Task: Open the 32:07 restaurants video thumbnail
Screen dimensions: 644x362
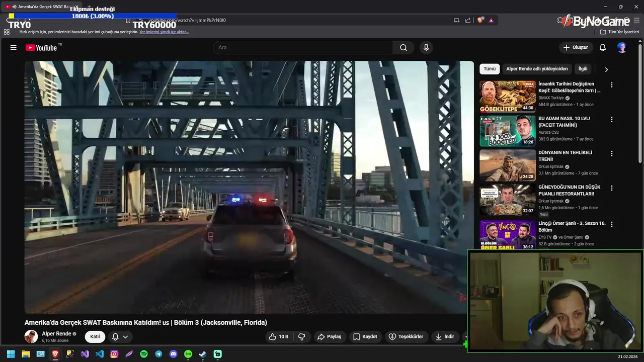Action: tap(508, 200)
